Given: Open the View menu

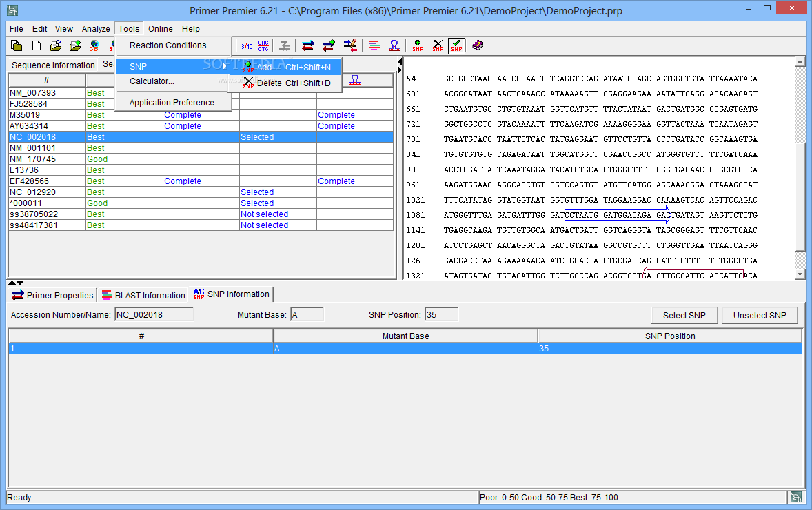Looking at the screenshot, I should coord(63,29).
